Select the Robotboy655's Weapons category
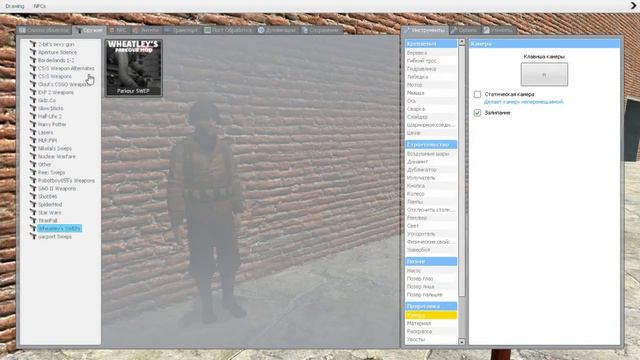Image resolution: width=640 pixels, height=360 pixels. coord(66,180)
